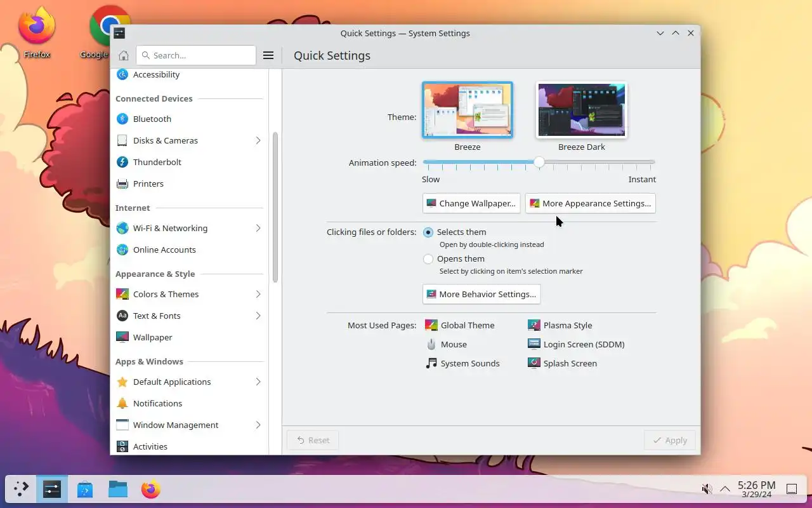
Task: Click the Reset button
Action: pyautogui.click(x=313, y=440)
